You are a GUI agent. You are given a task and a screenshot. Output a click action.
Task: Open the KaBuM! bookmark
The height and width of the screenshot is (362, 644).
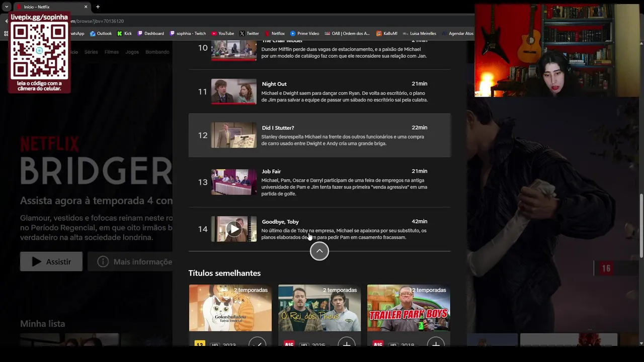pyautogui.click(x=386, y=34)
